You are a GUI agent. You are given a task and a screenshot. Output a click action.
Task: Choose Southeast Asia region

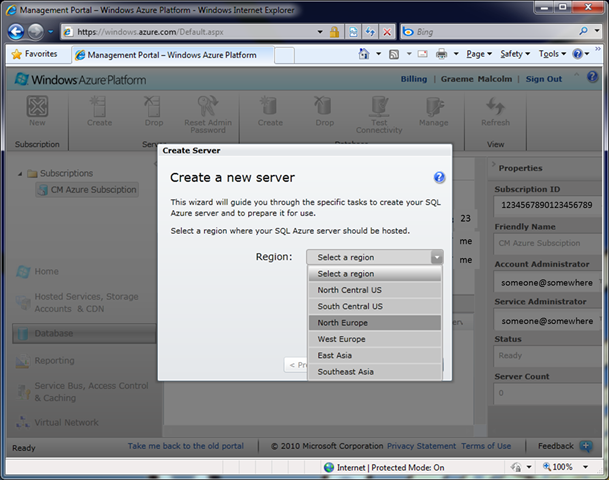pos(375,372)
